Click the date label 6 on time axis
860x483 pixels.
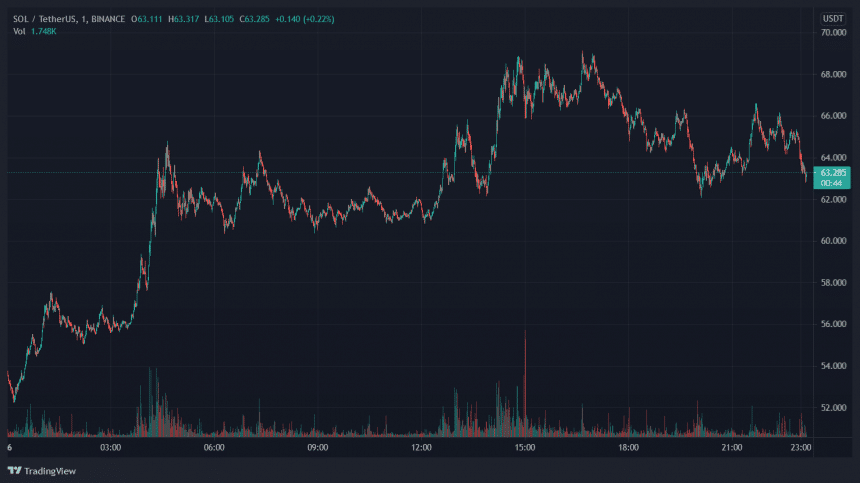(x=9, y=448)
